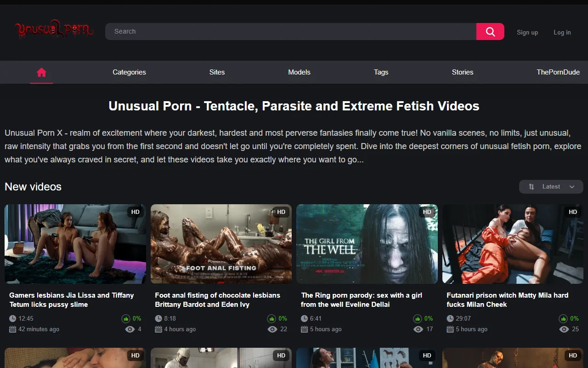Click the search magnifier icon

[x=490, y=31]
